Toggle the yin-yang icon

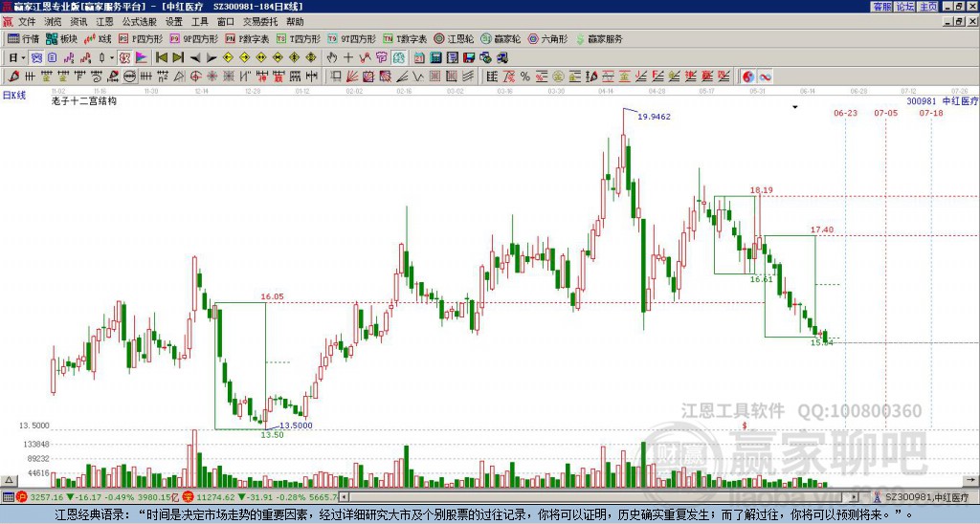coord(748,76)
